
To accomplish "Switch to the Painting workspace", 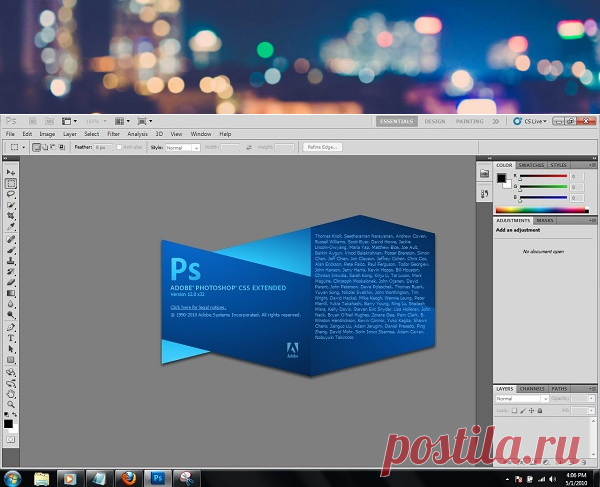I will tap(470, 121).
